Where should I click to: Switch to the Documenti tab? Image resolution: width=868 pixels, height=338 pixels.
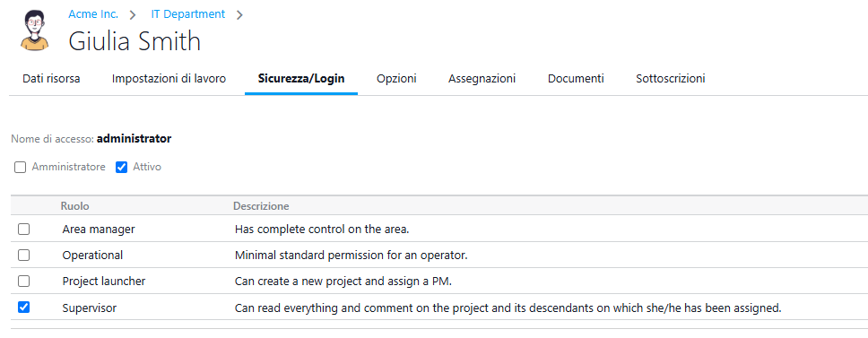pos(576,79)
